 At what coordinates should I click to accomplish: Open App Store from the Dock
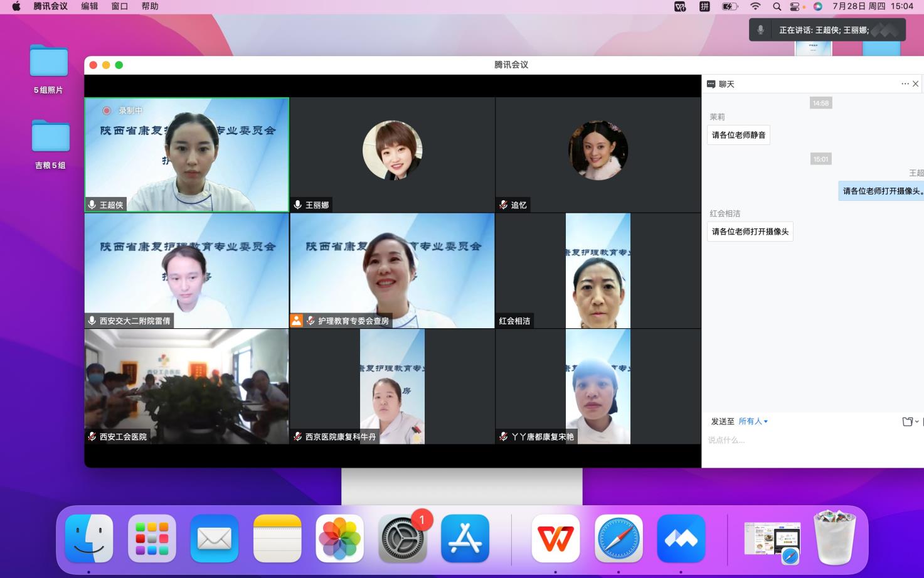point(465,538)
